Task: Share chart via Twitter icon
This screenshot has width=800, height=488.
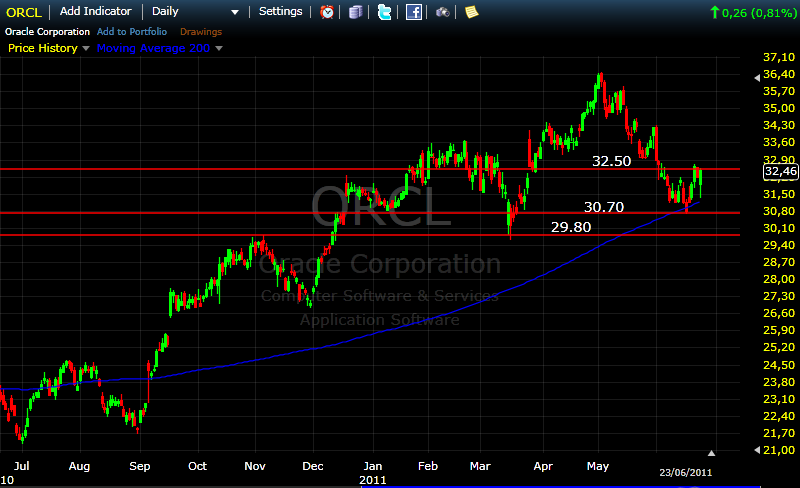Action: pyautogui.click(x=384, y=12)
